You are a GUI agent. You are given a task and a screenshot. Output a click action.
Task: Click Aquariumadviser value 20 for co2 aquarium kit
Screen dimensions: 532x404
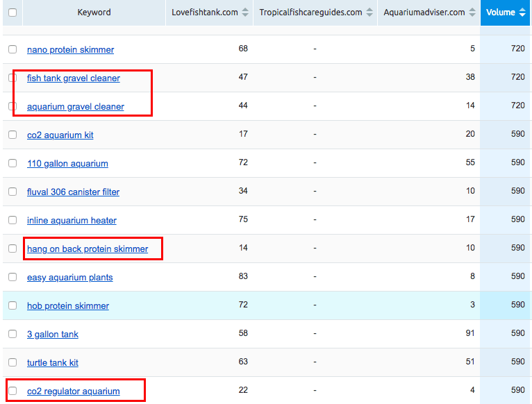tap(470, 134)
